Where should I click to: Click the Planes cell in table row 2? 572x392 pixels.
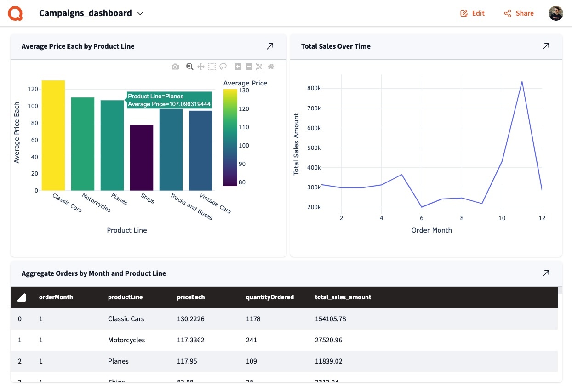pos(118,361)
